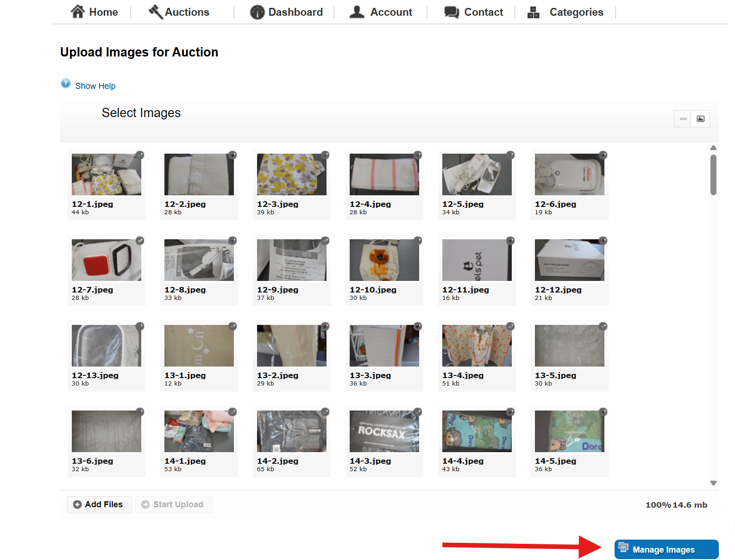Remove 12-3.jpeg using its corner icon
Viewport: 735px width, 560px height.
325,155
